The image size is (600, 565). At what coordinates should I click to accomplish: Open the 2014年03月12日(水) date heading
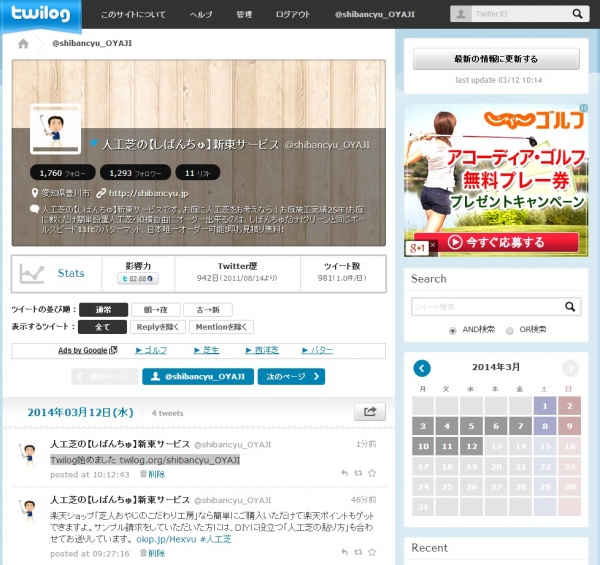(80, 412)
